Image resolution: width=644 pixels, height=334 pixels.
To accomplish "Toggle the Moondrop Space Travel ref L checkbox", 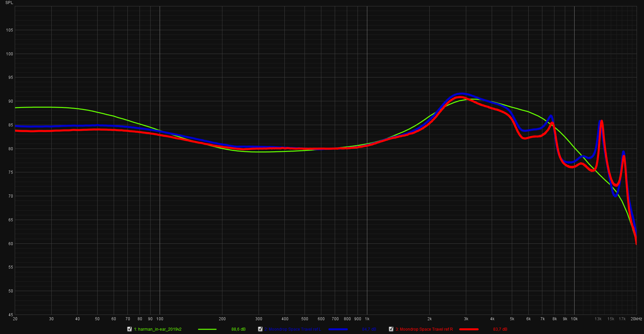I will pos(260,329).
